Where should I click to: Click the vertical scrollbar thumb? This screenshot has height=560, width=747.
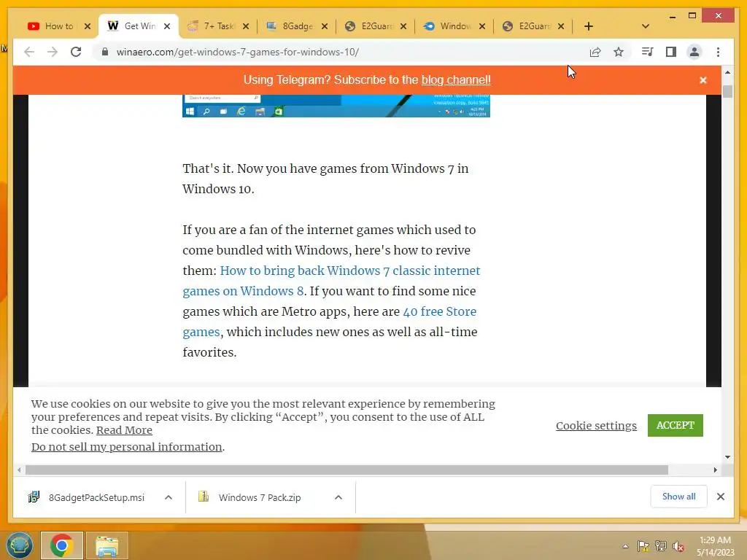coord(727,91)
